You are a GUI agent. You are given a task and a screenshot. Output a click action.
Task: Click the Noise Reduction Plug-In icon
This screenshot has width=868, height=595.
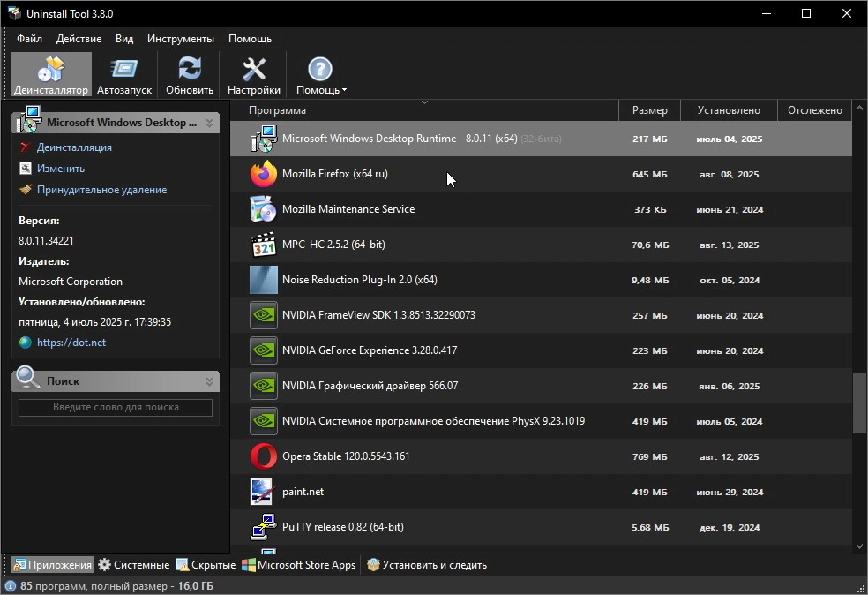(264, 280)
